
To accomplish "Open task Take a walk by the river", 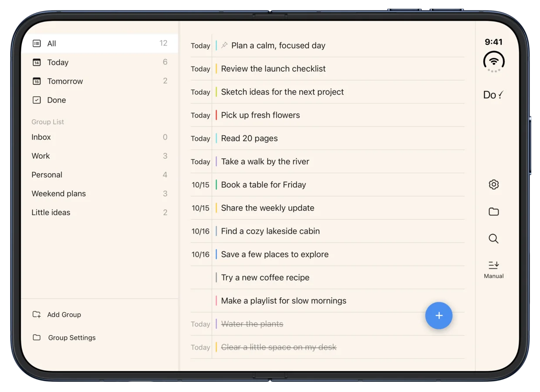I will pyautogui.click(x=327, y=161).
